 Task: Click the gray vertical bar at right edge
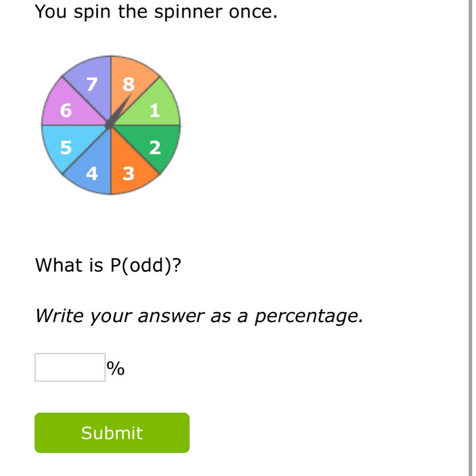tap(470, 238)
